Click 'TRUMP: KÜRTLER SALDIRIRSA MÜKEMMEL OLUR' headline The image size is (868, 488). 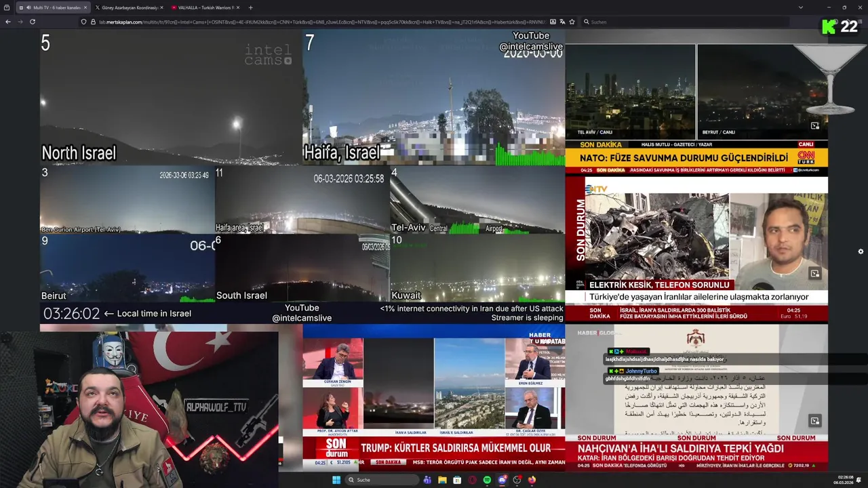pyautogui.click(x=456, y=448)
